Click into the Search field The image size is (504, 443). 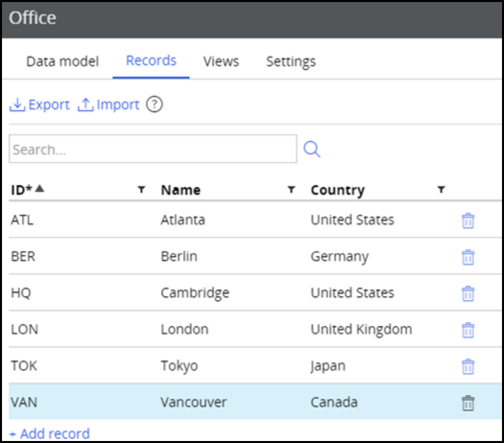pos(153,149)
